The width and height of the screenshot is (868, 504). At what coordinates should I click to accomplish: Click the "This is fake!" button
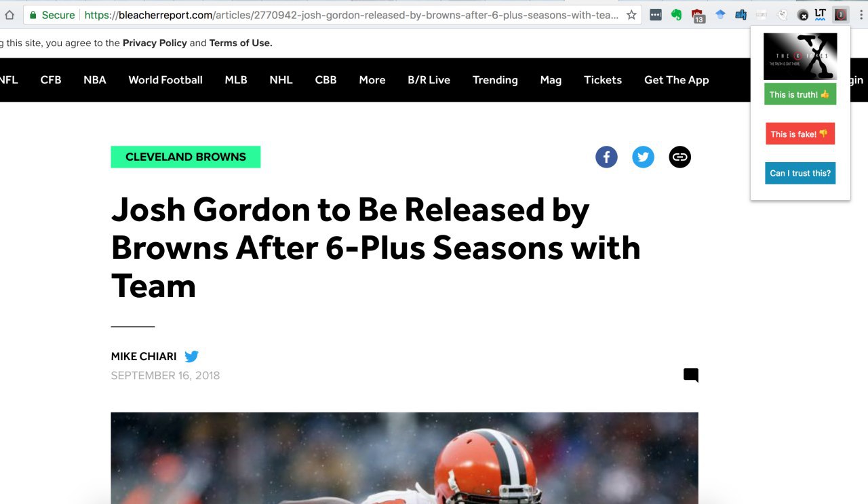tap(800, 134)
